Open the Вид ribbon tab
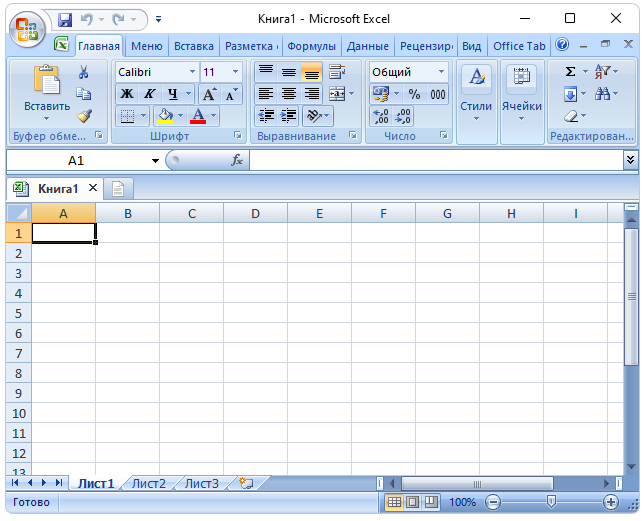 click(x=472, y=46)
